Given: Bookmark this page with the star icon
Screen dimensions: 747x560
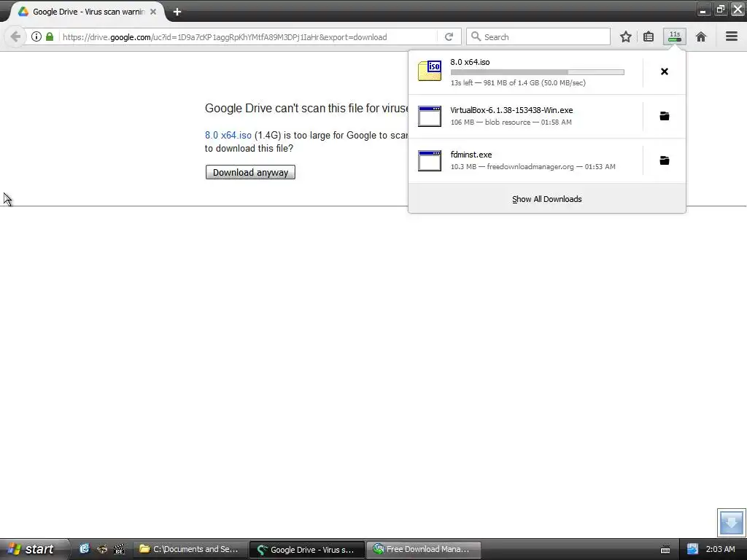Looking at the screenshot, I should (625, 36).
